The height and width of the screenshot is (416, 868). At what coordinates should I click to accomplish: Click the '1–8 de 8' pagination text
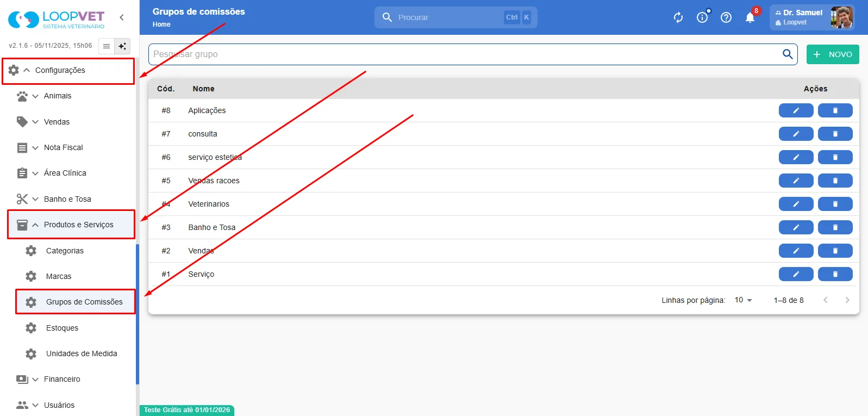[789, 300]
